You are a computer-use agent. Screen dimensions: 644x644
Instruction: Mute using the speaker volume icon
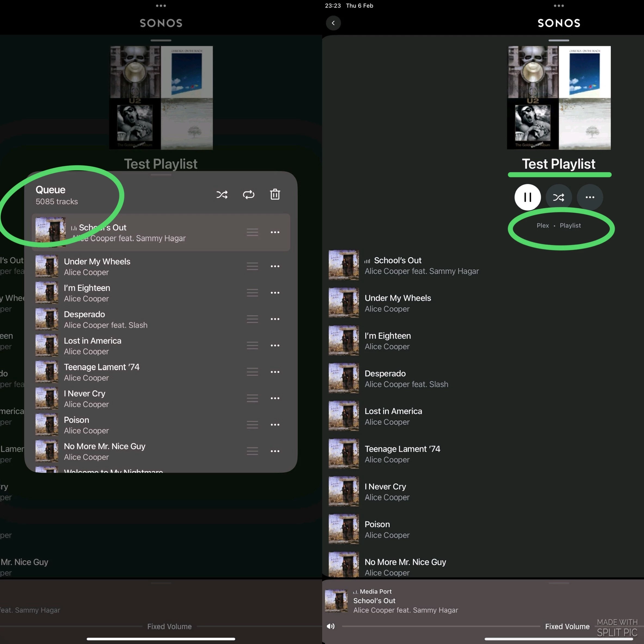pos(330,626)
